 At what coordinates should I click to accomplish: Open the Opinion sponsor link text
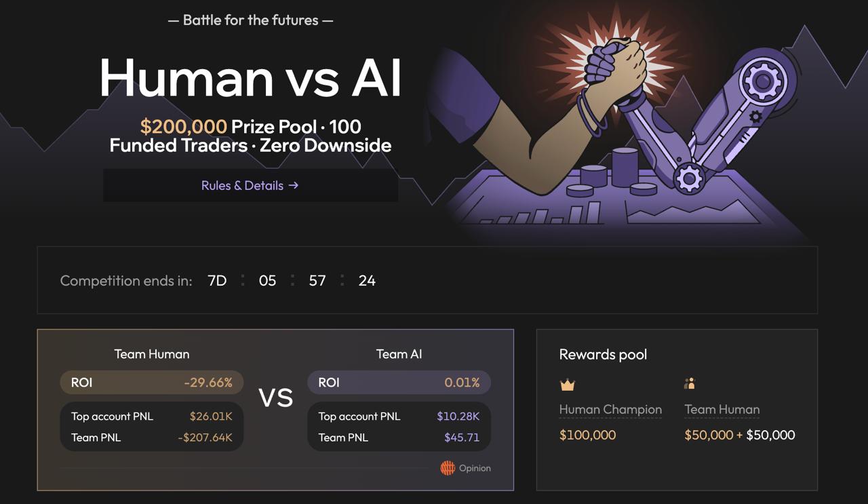point(475,468)
